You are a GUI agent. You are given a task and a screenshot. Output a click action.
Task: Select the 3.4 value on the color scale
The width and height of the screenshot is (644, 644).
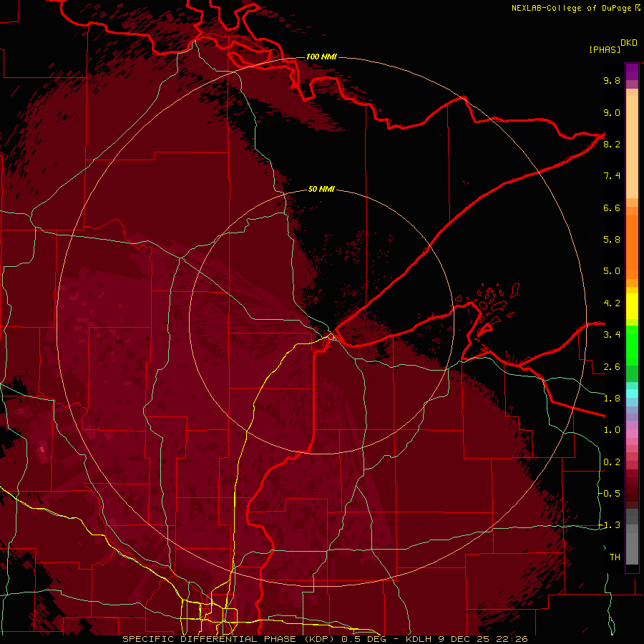click(x=612, y=335)
